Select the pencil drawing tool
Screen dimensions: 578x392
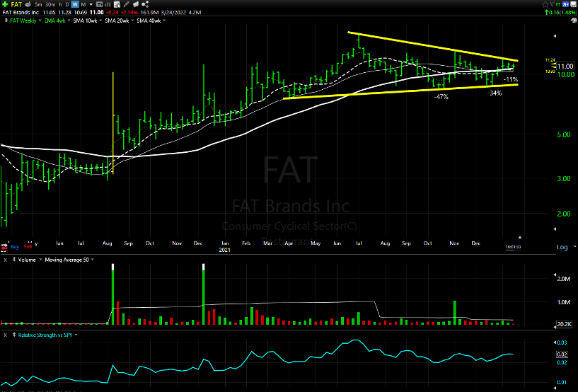[127, 4]
